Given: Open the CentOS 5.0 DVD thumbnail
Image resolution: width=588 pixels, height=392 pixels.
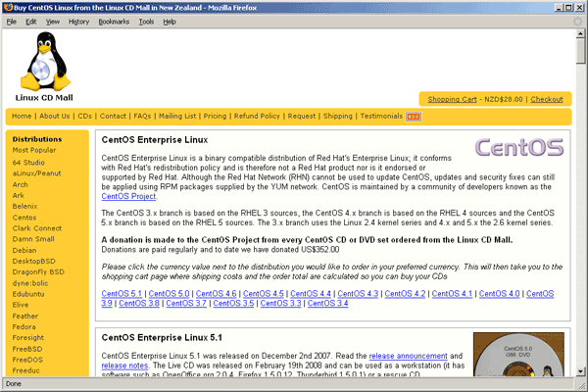Looking at the screenshot, I should pos(518,355).
